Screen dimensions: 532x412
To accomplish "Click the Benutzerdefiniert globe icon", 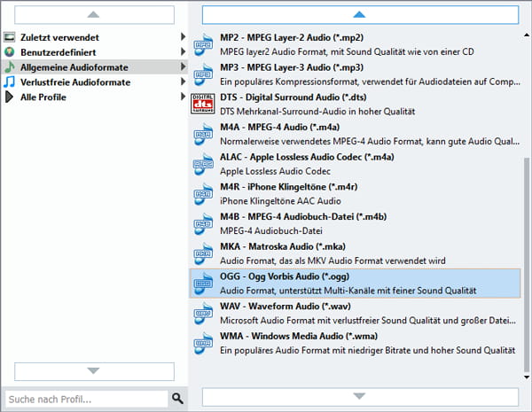I will 10,52.
